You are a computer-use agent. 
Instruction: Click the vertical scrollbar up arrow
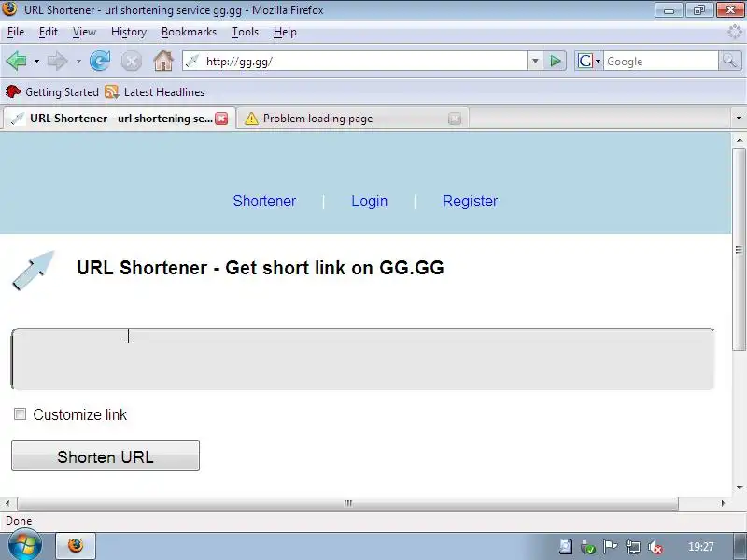click(x=739, y=140)
